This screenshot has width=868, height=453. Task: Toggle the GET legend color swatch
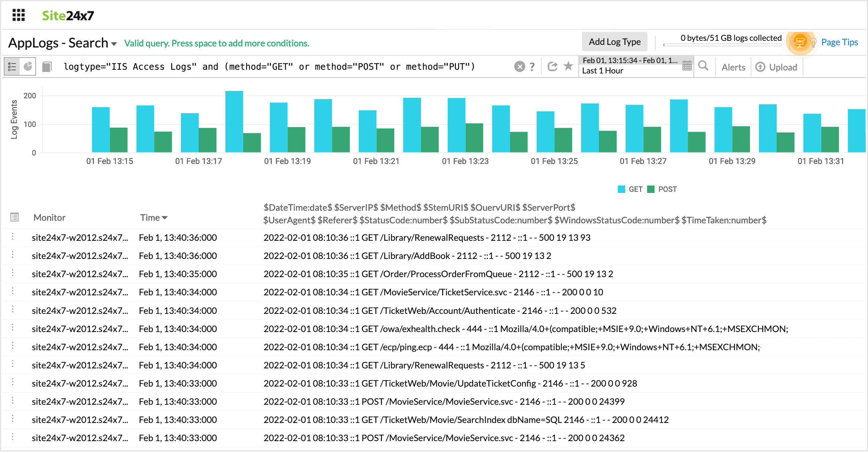pos(621,189)
